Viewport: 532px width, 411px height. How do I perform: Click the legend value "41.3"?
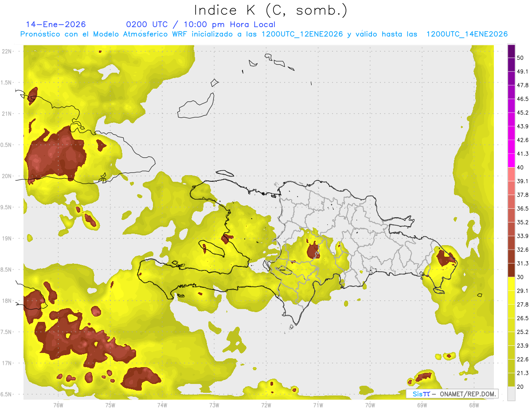[523, 154]
